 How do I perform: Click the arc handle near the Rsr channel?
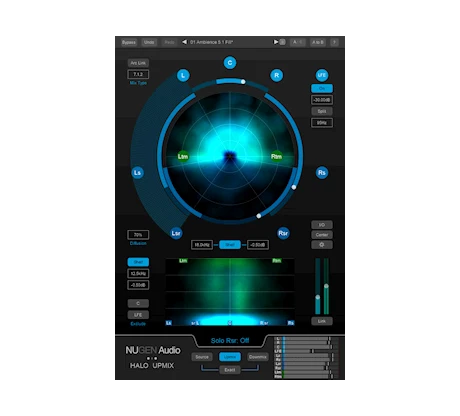259,216
